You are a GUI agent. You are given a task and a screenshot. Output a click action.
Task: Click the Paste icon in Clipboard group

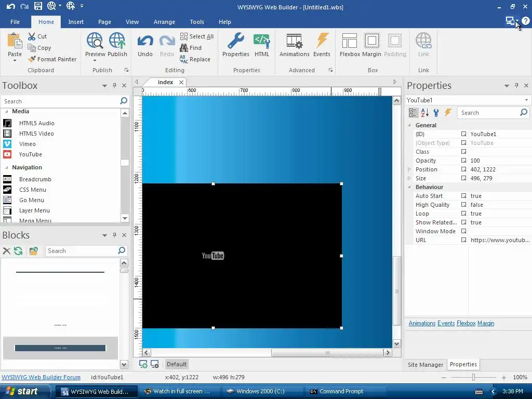point(15,41)
